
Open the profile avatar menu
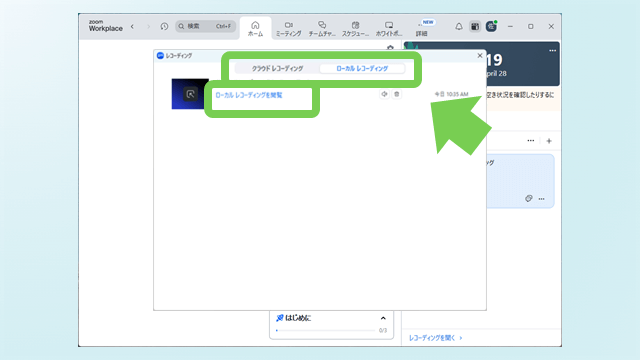(491, 27)
